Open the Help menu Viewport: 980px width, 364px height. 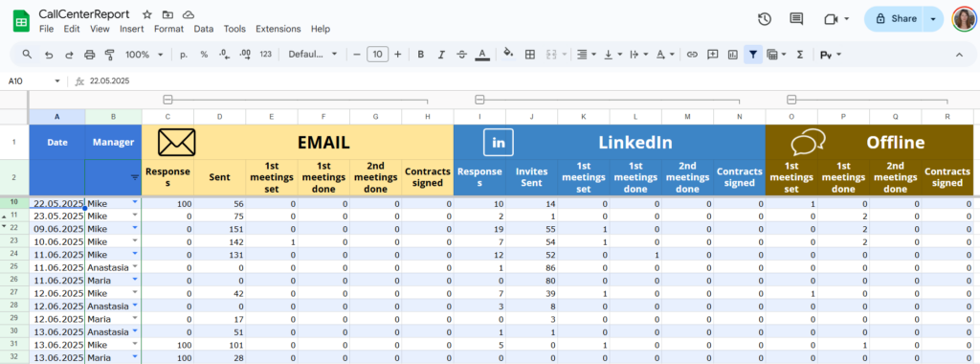(x=320, y=29)
